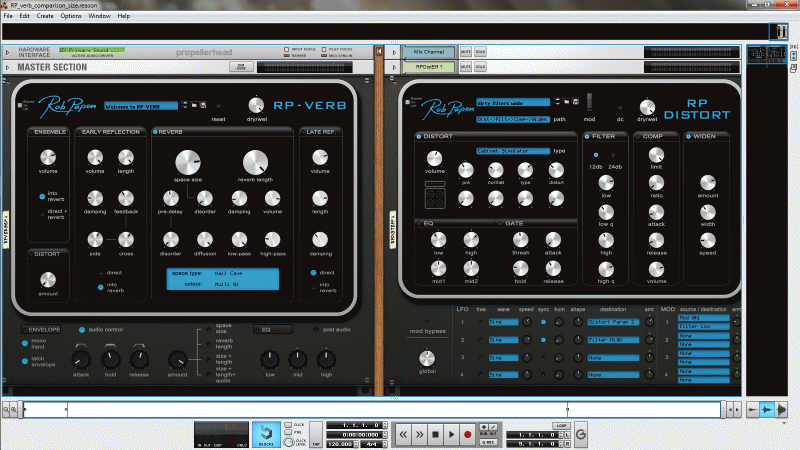Viewport: 800px width, 450px height.
Task: Click the global knob
Action: click(427, 358)
